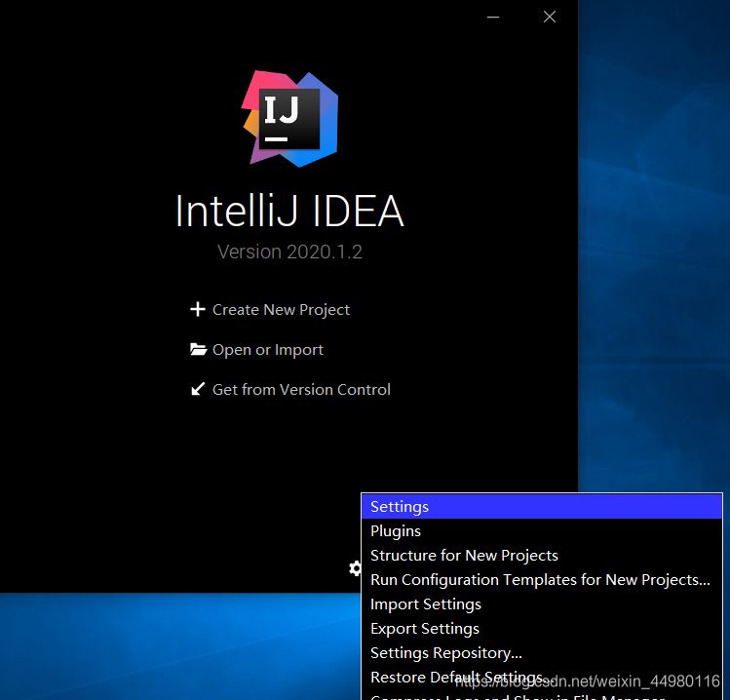Open or Import a project
The height and width of the screenshot is (700, 730).
coord(268,350)
